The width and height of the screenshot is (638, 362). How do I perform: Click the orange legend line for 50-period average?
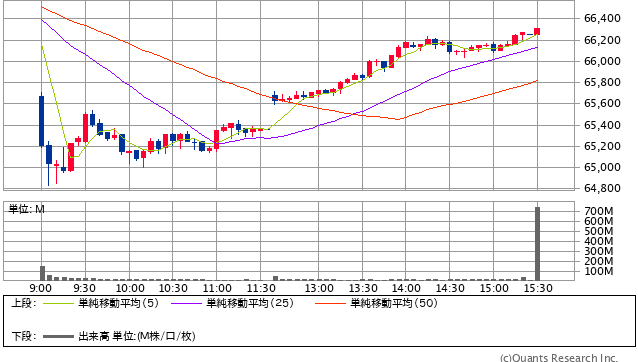(x=330, y=303)
